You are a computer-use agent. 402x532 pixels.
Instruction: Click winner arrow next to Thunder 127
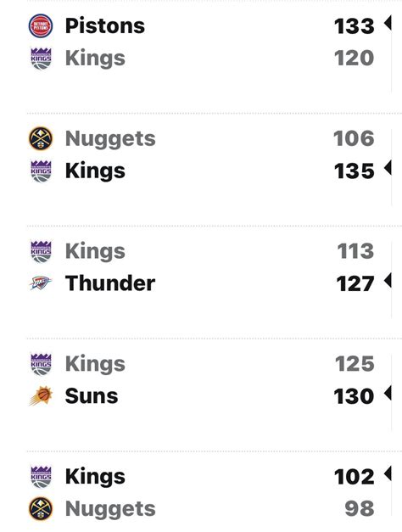click(x=388, y=281)
